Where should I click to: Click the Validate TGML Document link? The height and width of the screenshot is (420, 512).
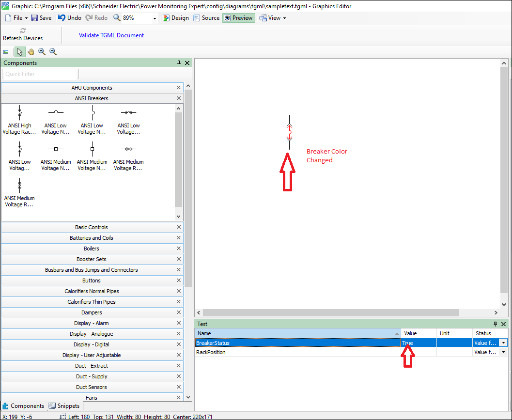tap(111, 35)
